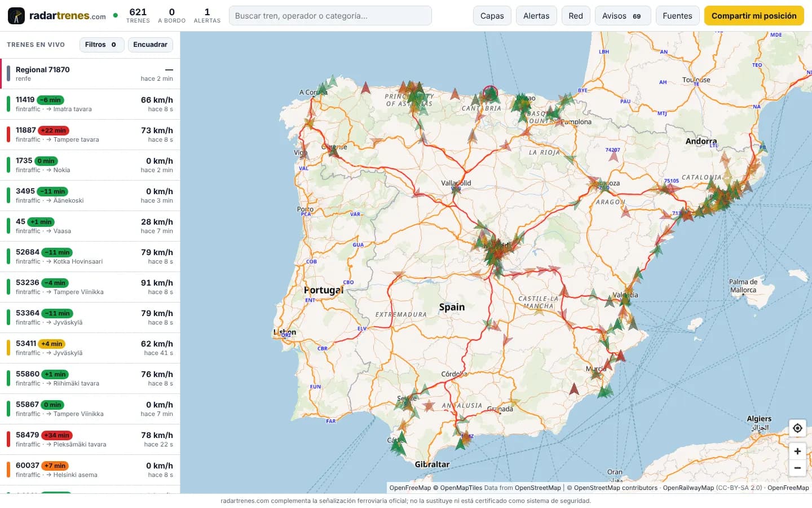Image resolution: width=812 pixels, height=508 pixels.
Task: Select train 58479 to Pieksämäki tavara
Action: pyautogui.click(x=90, y=440)
